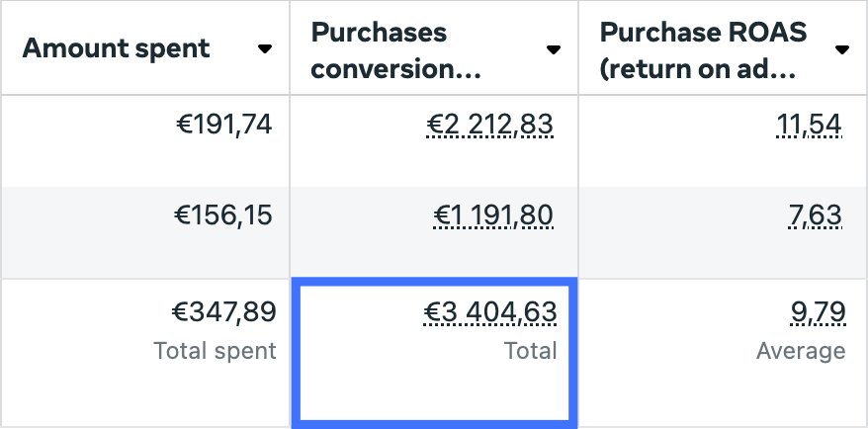Open the Purchase ROAS column dropdown arrow
This screenshot has width=868, height=429.
coord(842,49)
